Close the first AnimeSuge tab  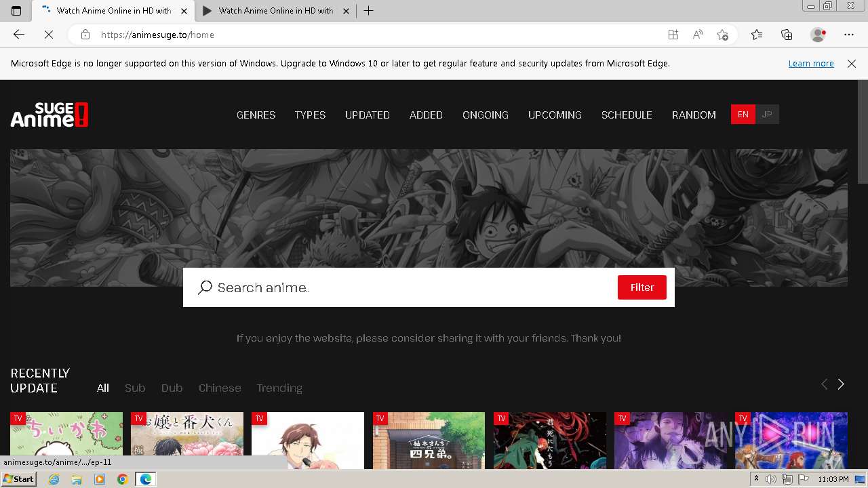(x=184, y=11)
